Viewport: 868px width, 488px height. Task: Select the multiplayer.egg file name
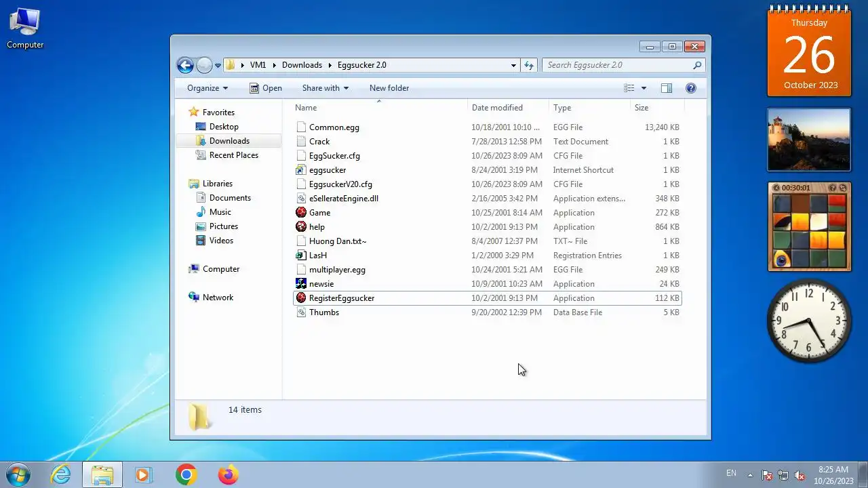point(337,270)
